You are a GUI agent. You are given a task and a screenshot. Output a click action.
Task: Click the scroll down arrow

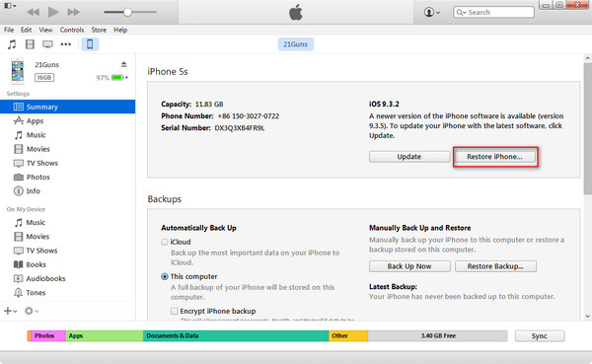coord(587,316)
